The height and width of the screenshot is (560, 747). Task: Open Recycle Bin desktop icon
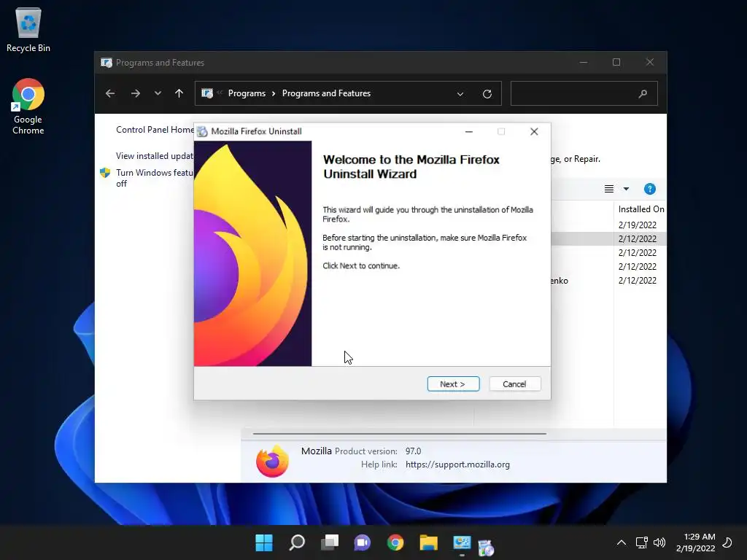tap(28, 29)
